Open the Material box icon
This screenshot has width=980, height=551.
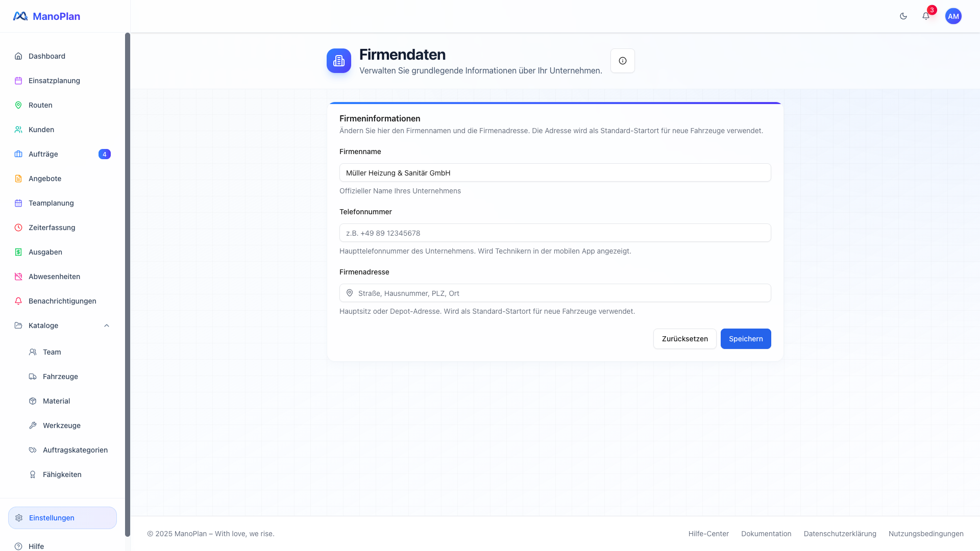[33, 401]
